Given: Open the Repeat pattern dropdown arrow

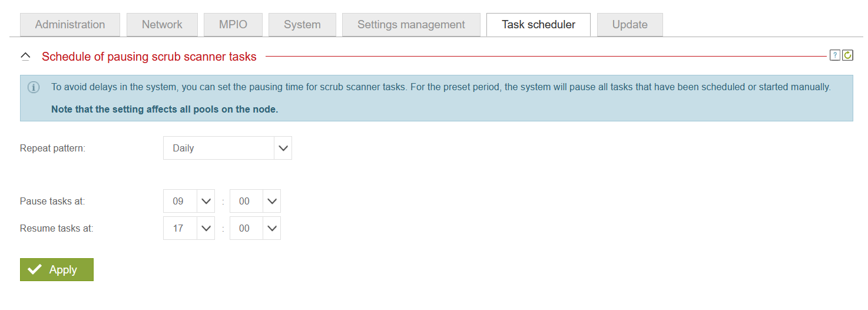Looking at the screenshot, I should point(283,148).
